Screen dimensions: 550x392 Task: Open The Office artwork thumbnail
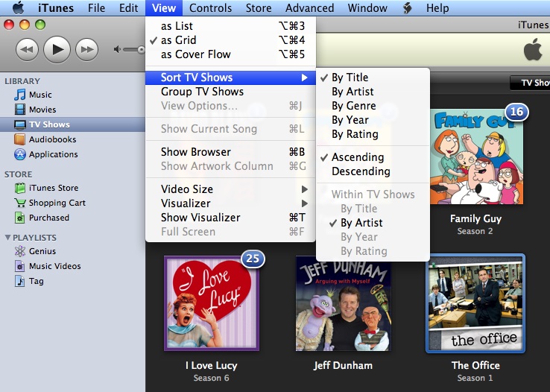coord(475,303)
